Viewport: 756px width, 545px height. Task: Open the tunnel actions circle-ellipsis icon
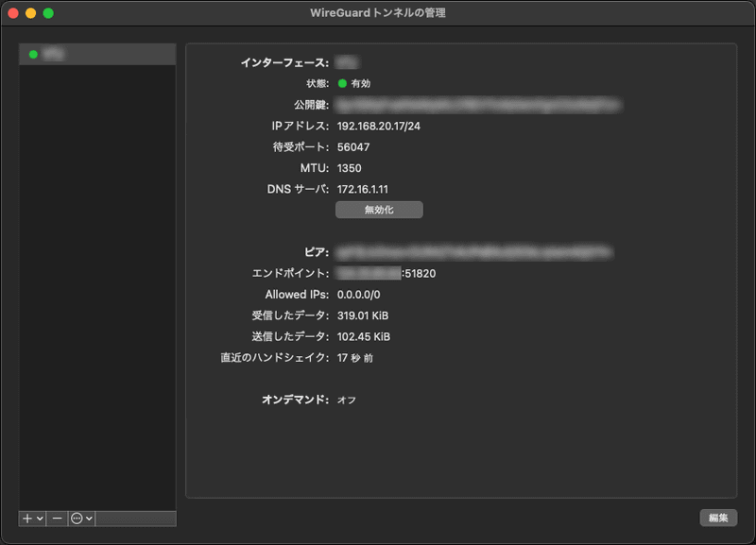point(76,519)
